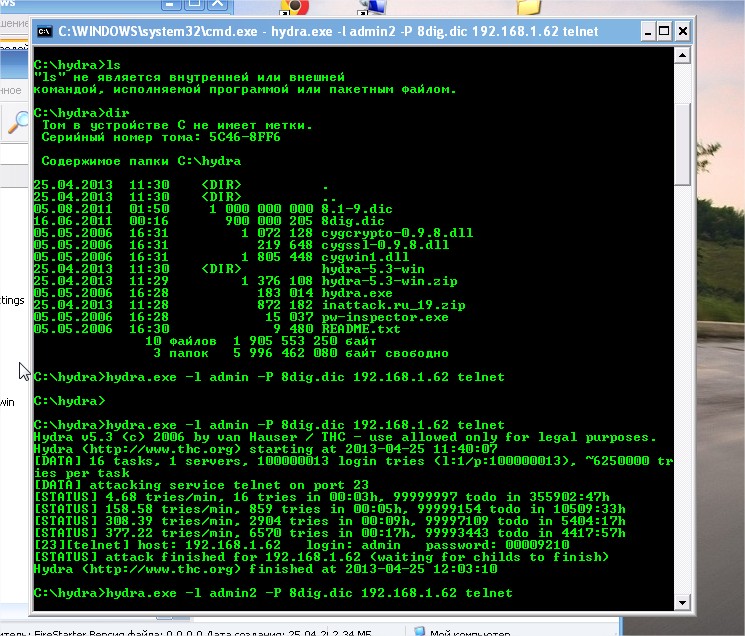The image size is (745, 636).
Task: Click the pw-inspector.exe file name
Action: click(385, 317)
